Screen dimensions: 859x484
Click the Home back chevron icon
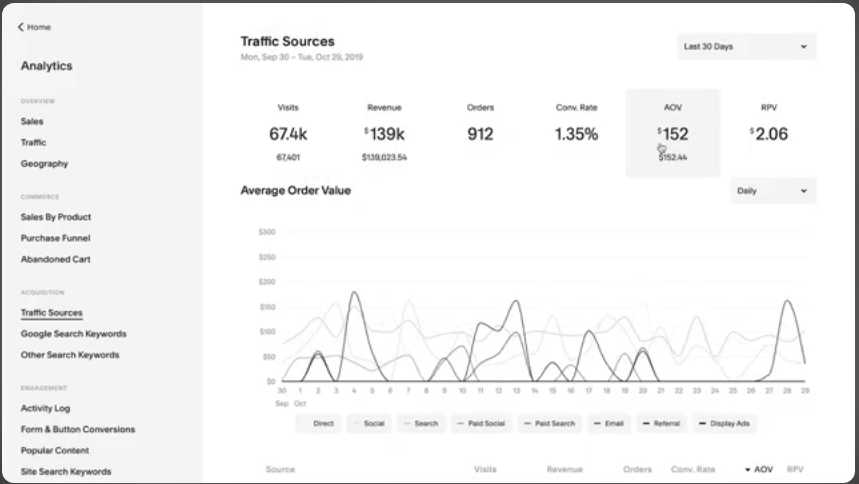20,27
